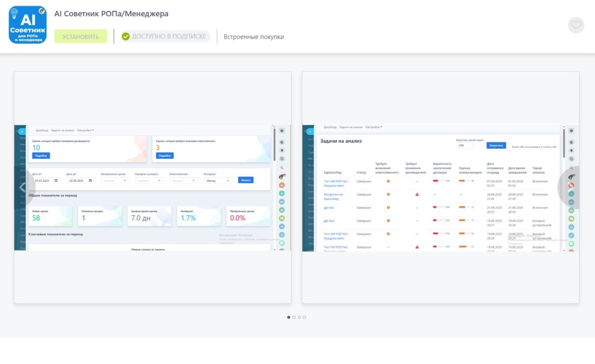Click warning triangle in 'Рассрочка по-взрослому' row
595x364 pixels.
417,194
